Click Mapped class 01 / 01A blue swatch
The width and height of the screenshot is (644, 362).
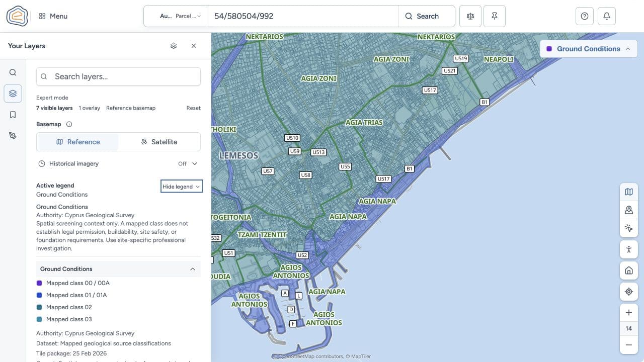tap(40, 295)
